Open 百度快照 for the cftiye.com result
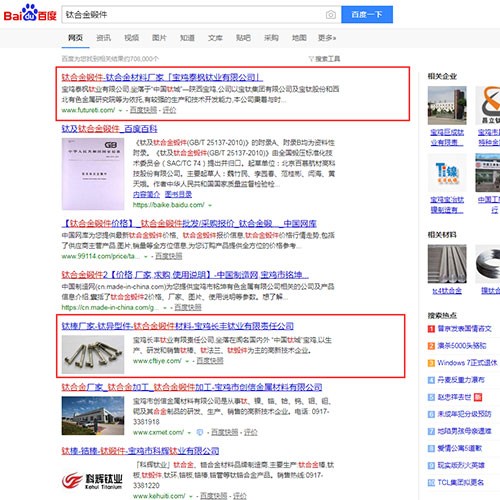Screen dimensions: 500x500 (x=210, y=361)
